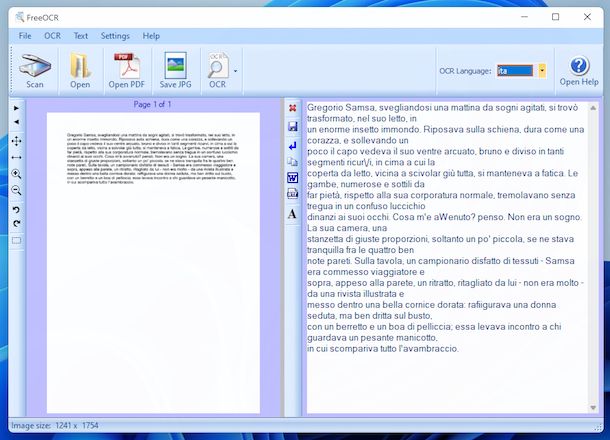
Task: Save the image with Save JPG
Action: point(175,71)
